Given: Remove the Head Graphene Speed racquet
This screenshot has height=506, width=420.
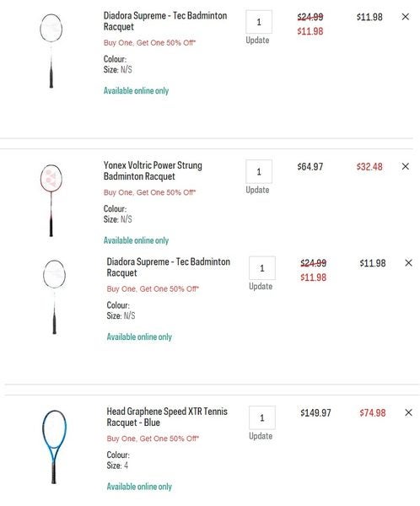Looking at the screenshot, I should pos(408,412).
